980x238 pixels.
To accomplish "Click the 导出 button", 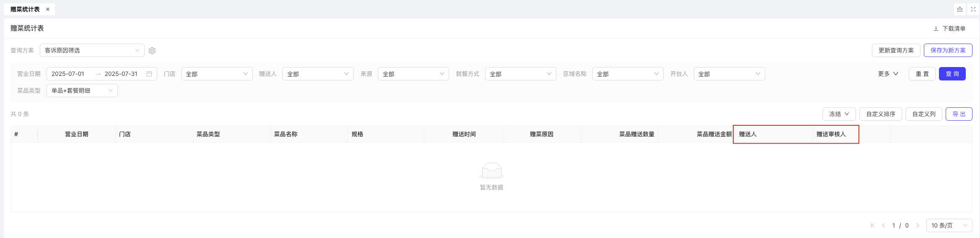I will [x=959, y=114].
